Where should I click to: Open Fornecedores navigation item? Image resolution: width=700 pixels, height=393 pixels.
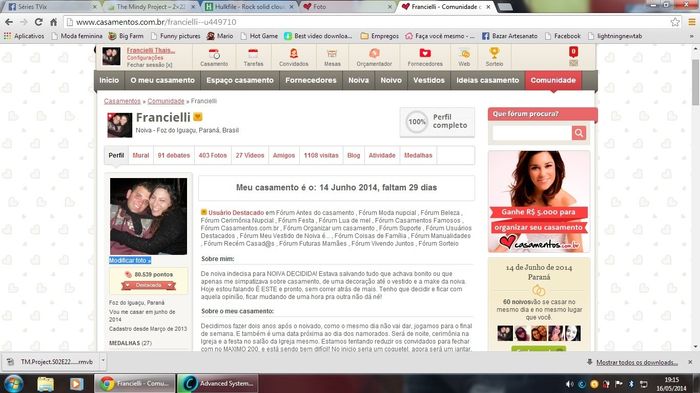click(311, 80)
